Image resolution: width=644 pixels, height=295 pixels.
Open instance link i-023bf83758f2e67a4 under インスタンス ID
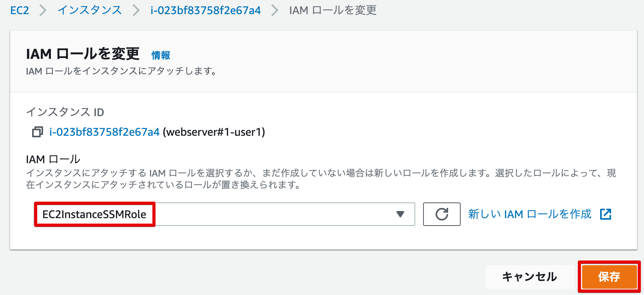pyautogui.click(x=104, y=132)
